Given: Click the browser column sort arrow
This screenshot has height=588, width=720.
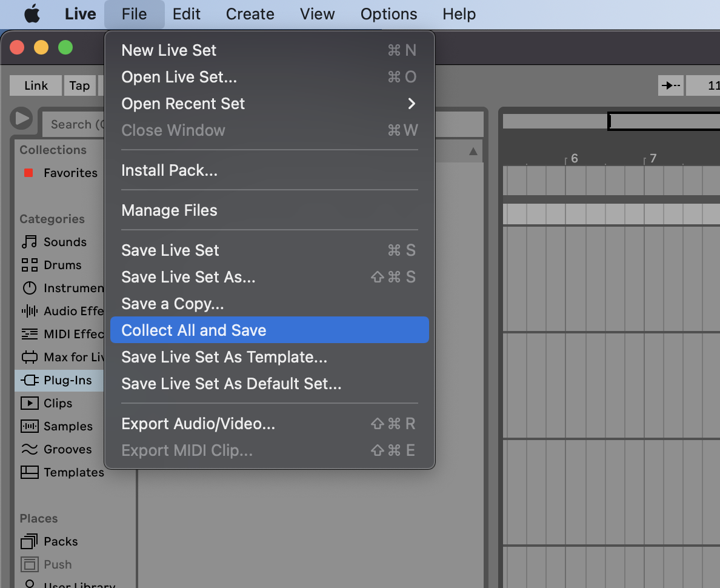Looking at the screenshot, I should pyautogui.click(x=473, y=152).
